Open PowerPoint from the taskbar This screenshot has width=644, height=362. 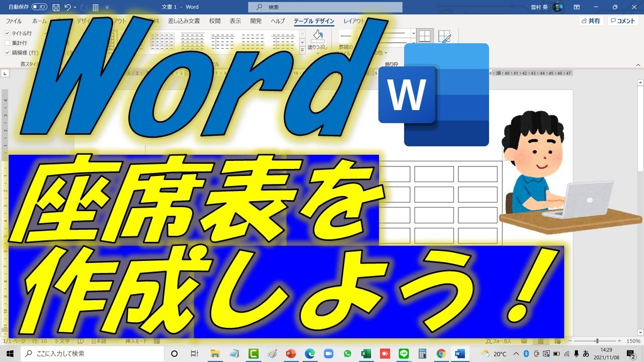tap(290, 353)
